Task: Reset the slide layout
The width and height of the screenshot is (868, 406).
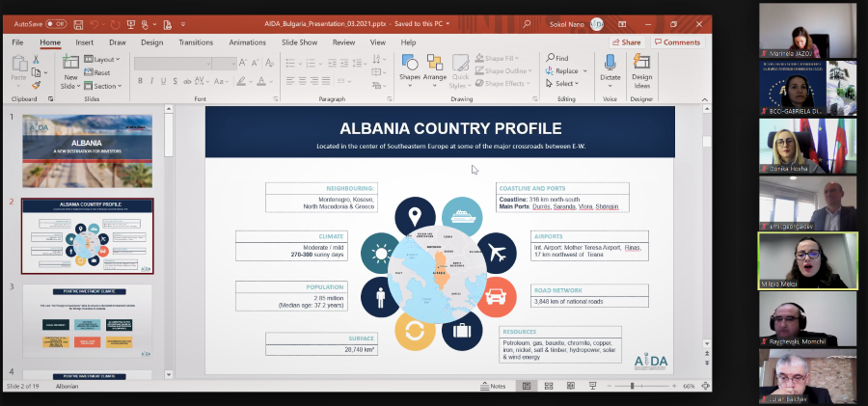Action: pos(97,72)
